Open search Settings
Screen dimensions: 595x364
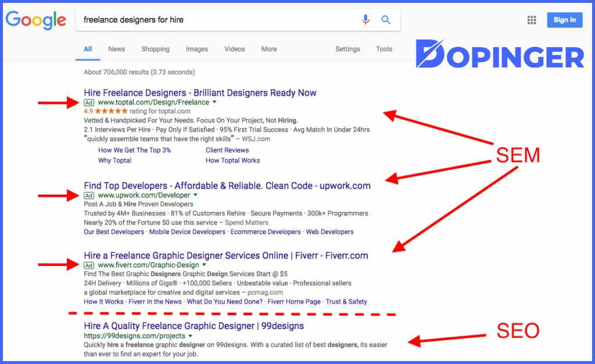tap(347, 49)
